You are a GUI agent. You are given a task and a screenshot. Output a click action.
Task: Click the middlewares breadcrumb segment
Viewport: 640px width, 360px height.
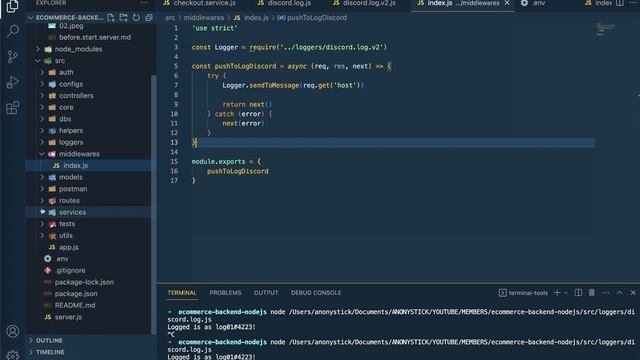click(x=203, y=18)
